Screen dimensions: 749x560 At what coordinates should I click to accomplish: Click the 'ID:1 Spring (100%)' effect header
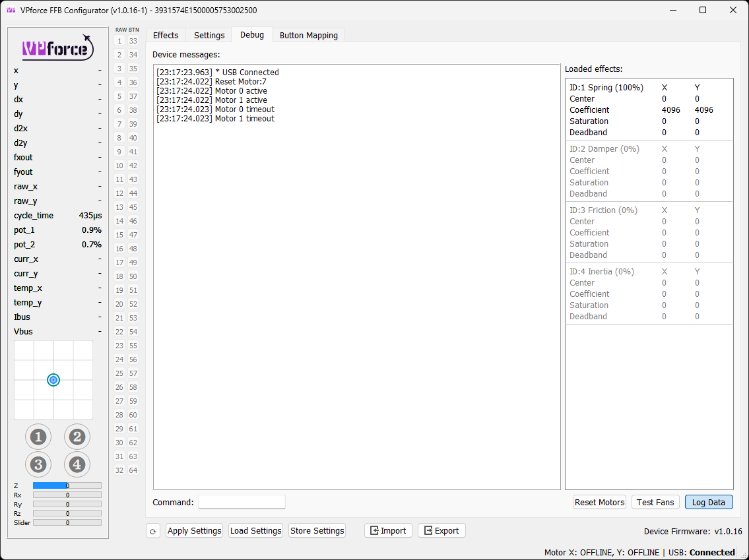606,88
